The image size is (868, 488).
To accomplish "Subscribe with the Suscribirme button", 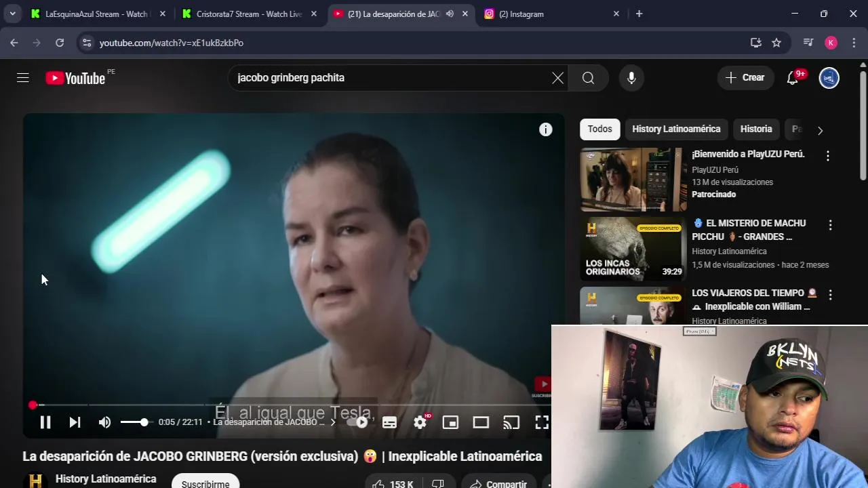I will (x=205, y=483).
